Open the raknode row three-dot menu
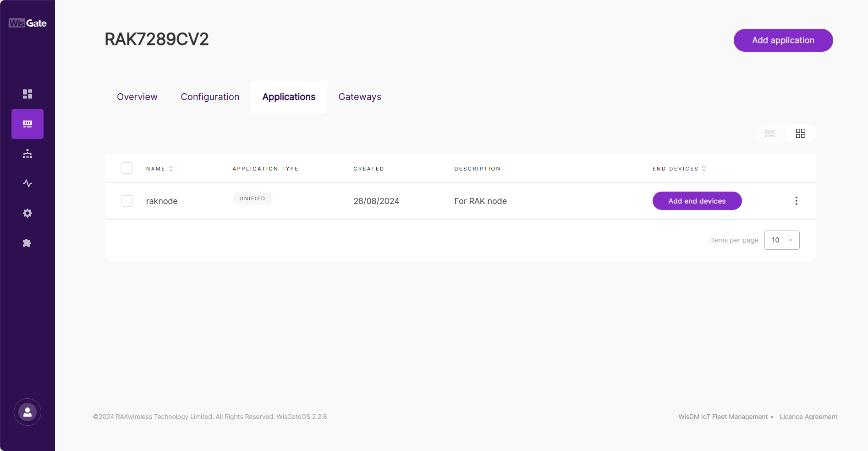The height and width of the screenshot is (451, 868). click(797, 201)
